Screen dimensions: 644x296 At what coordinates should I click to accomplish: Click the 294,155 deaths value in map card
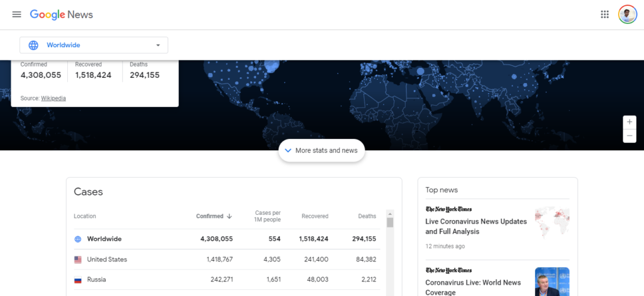click(x=145, y=75)
